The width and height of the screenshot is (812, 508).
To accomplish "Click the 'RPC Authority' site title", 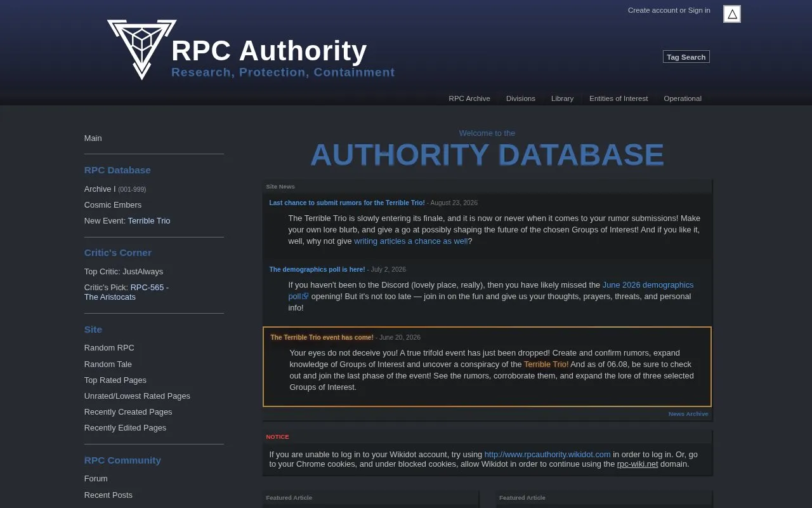I will pyautogui.click(x=269, y=51).
